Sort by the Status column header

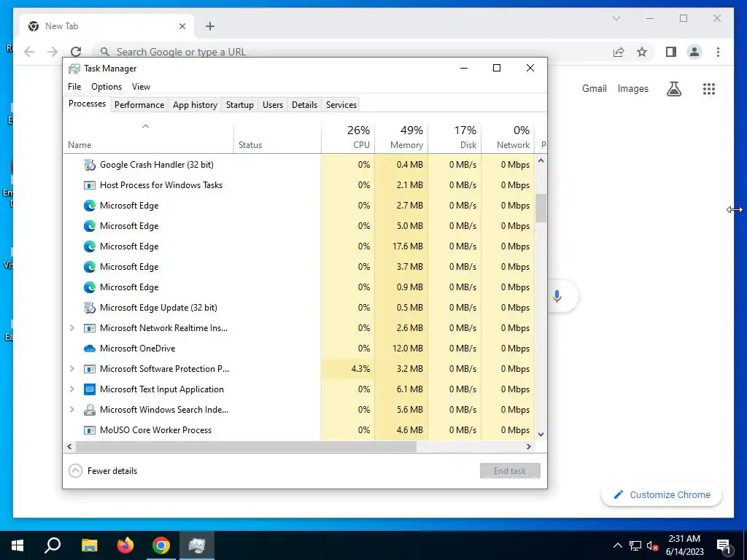278,138
